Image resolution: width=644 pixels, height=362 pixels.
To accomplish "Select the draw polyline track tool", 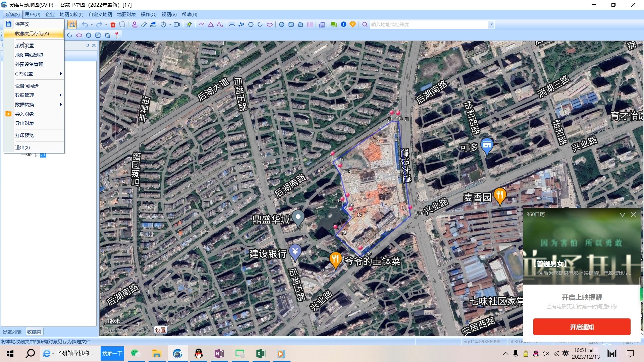I will tap(201, 24).
